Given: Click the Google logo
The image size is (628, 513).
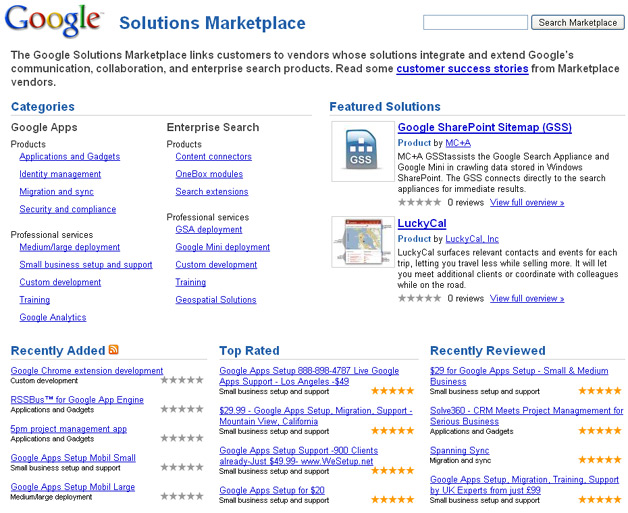Looking at the screenshot, I should 53,21.
